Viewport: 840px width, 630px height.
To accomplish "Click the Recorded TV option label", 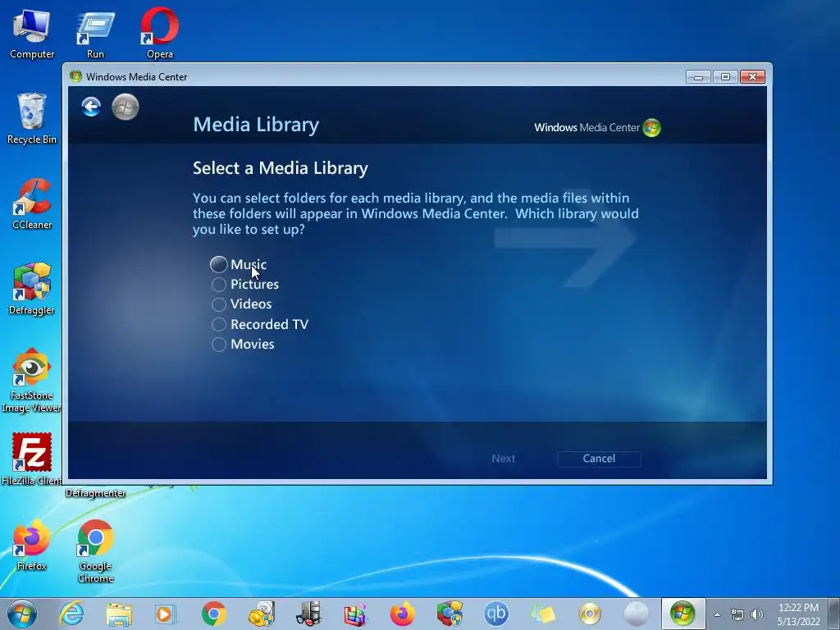I will tap(269, 324).
